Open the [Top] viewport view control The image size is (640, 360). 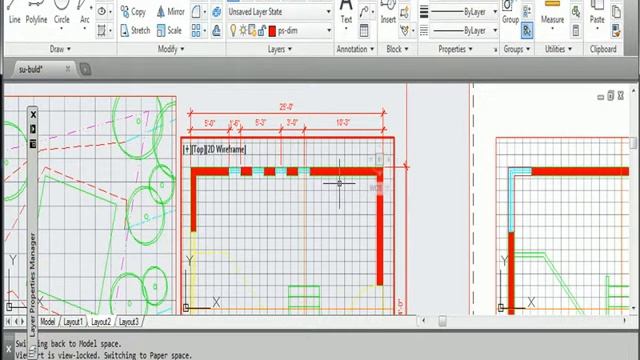pos(198,149)
